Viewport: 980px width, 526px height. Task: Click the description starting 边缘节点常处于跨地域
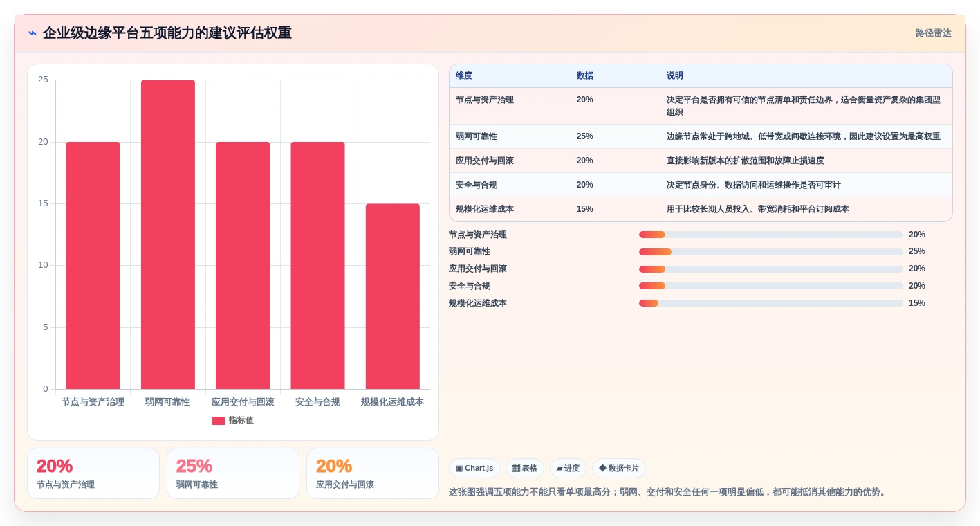pyautogui.click(x=803, y=136)
